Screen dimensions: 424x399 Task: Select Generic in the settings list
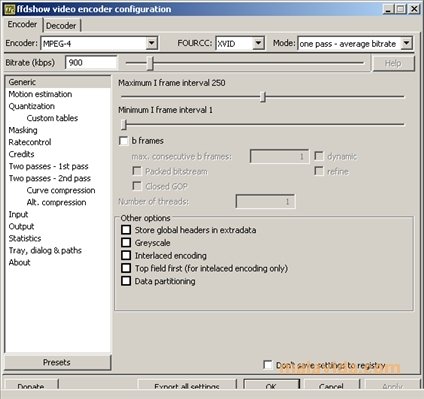(x=58, y=82)
